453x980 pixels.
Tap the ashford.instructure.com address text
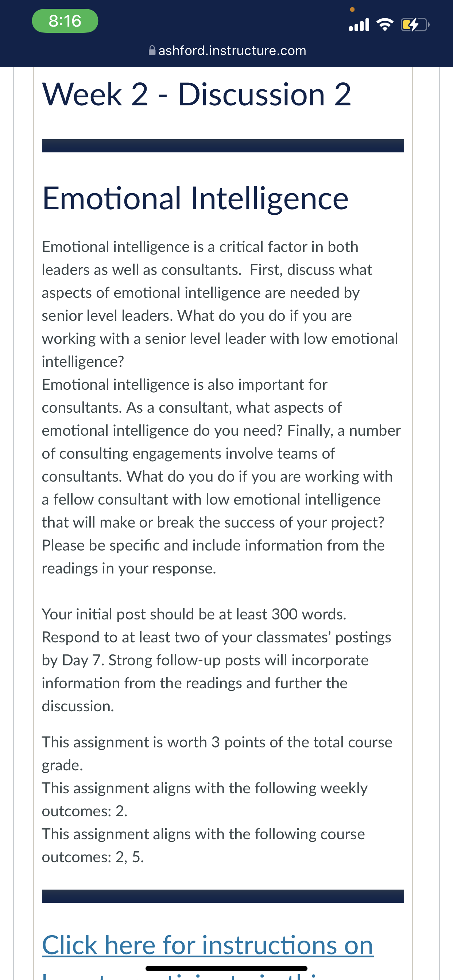[x=232, y=51]
